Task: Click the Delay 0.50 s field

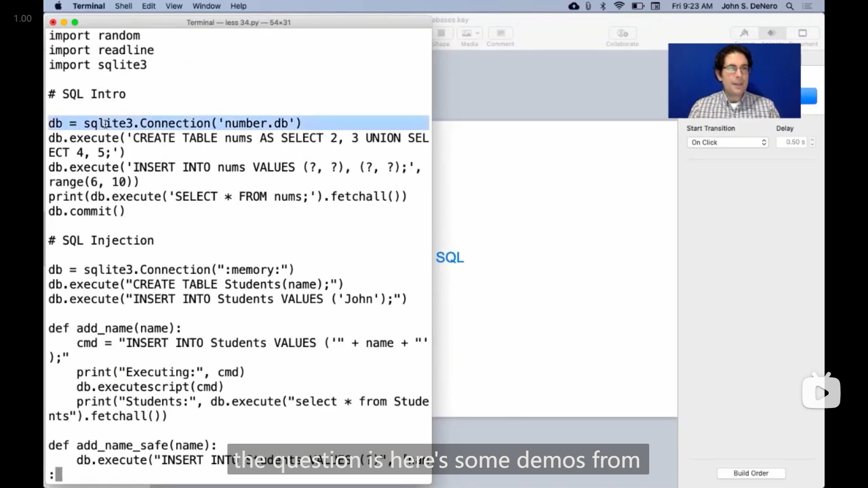Action: (792, 142)
